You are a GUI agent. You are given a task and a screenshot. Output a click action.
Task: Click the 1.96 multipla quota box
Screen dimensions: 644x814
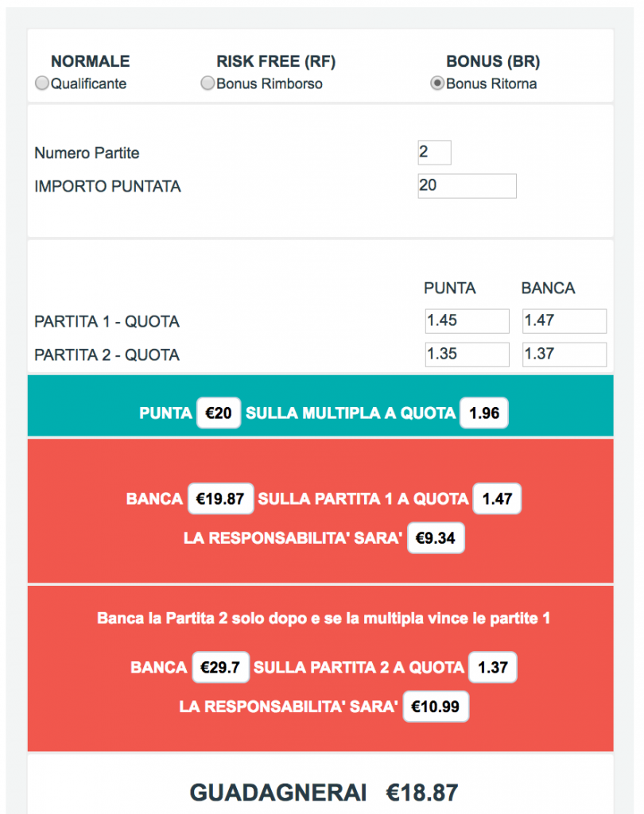[x=483, y=413]
